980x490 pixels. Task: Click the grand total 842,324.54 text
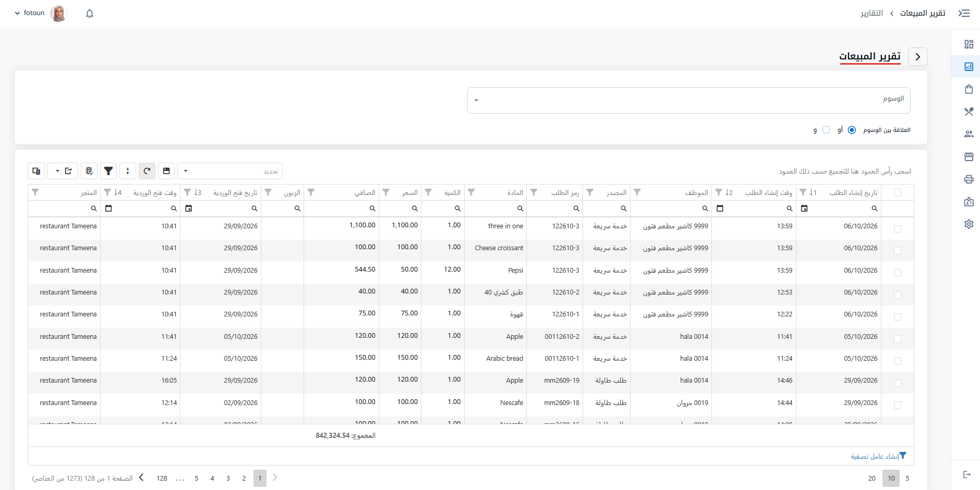(345, 435)
